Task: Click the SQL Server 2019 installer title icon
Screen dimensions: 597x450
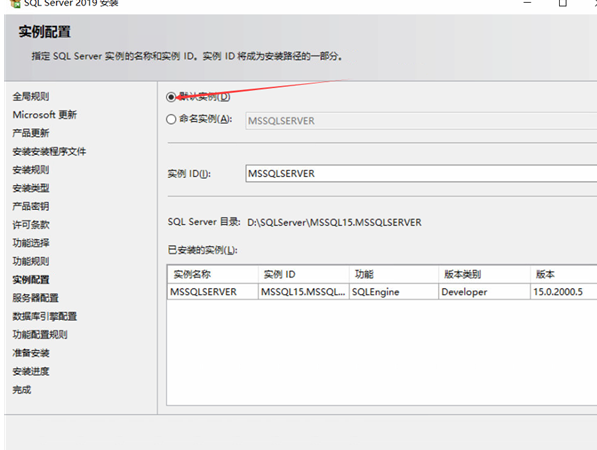Action: click(x=15, y=3)
